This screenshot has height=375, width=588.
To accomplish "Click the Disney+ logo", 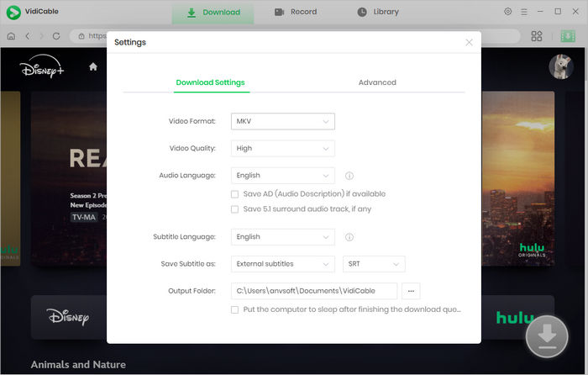I will pyautogui.click(x=42, y=66).
